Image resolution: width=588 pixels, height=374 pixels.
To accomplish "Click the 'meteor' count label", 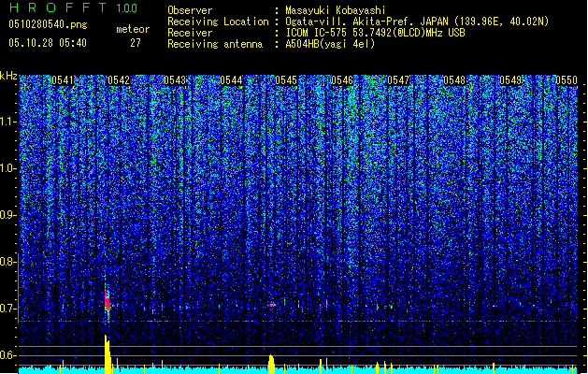I will point(133,29).
